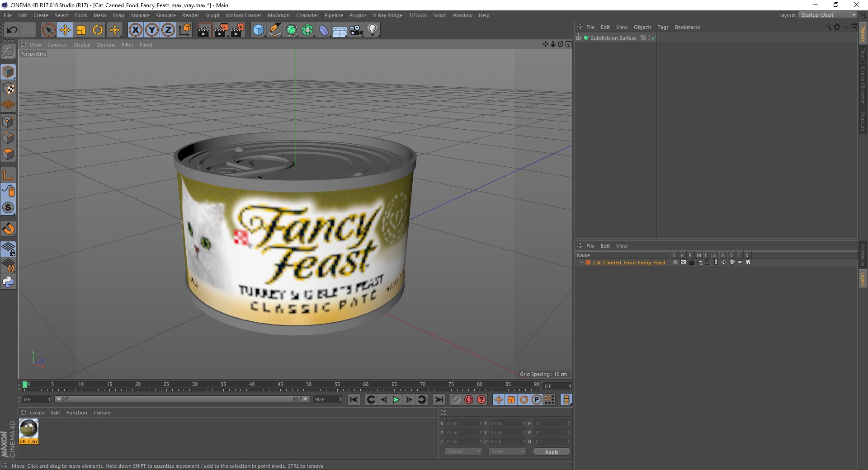
Task: Switch to Texture mode
Action: [x=8, y=89]
